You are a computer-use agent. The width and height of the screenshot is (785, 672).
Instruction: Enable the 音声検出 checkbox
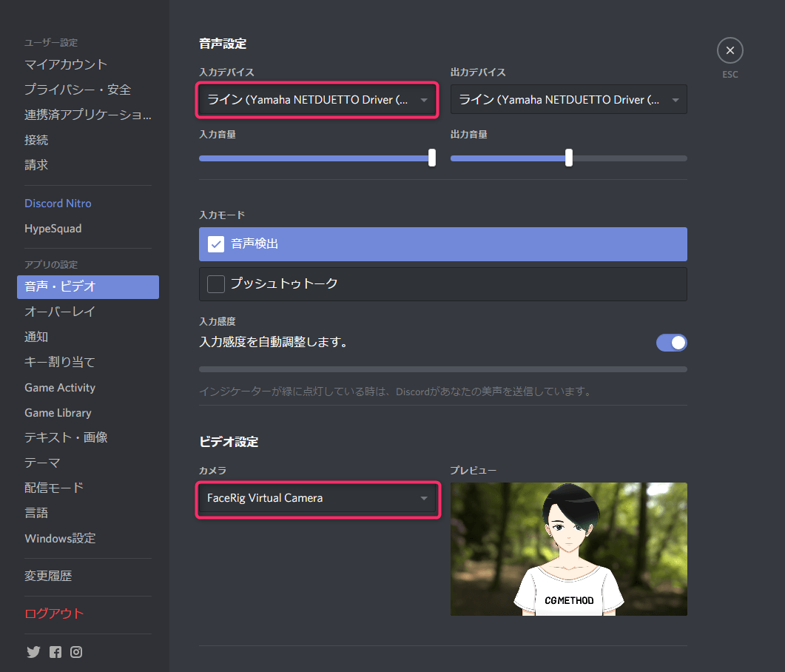click(x=216, y=244)
